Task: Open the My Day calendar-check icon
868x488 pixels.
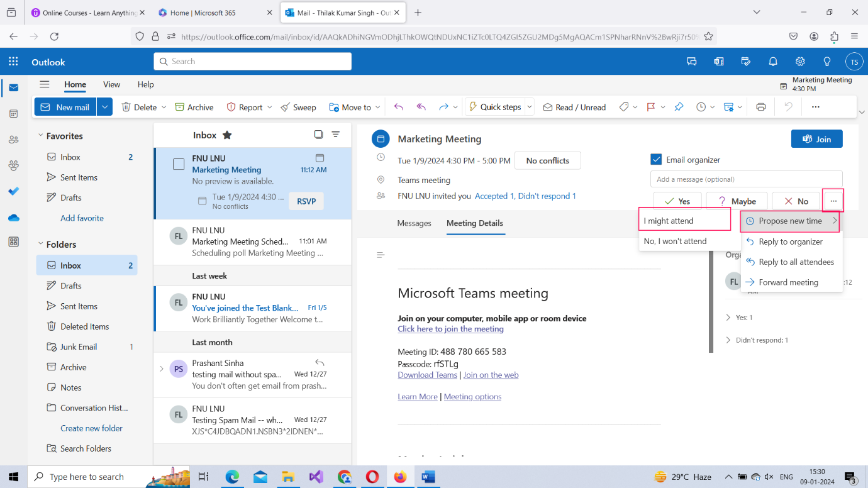Action: click(x=746, y=62)
